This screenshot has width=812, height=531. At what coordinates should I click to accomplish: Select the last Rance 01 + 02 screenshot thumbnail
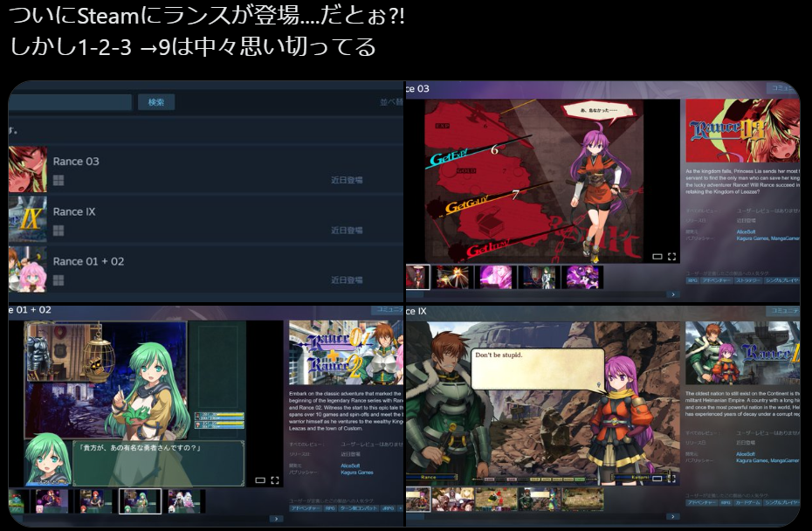tap(185, 500)
